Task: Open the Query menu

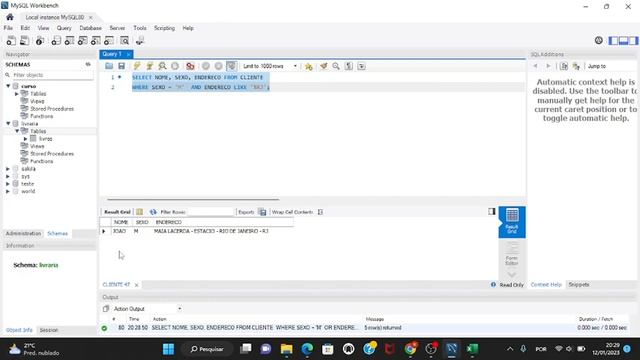Action: point(64,28)
